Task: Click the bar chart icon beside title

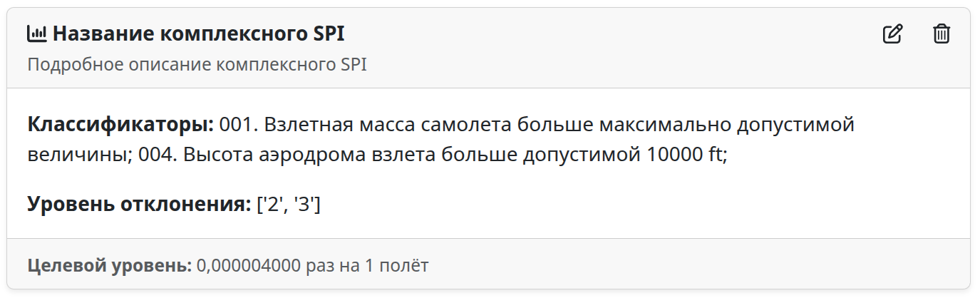Action: click(36, 34)
